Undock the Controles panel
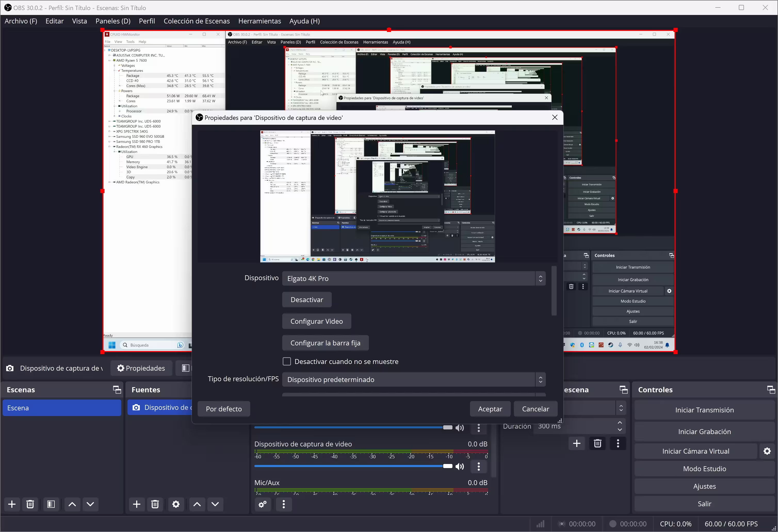This screenshot has width=778, height=532. [771, 389]
